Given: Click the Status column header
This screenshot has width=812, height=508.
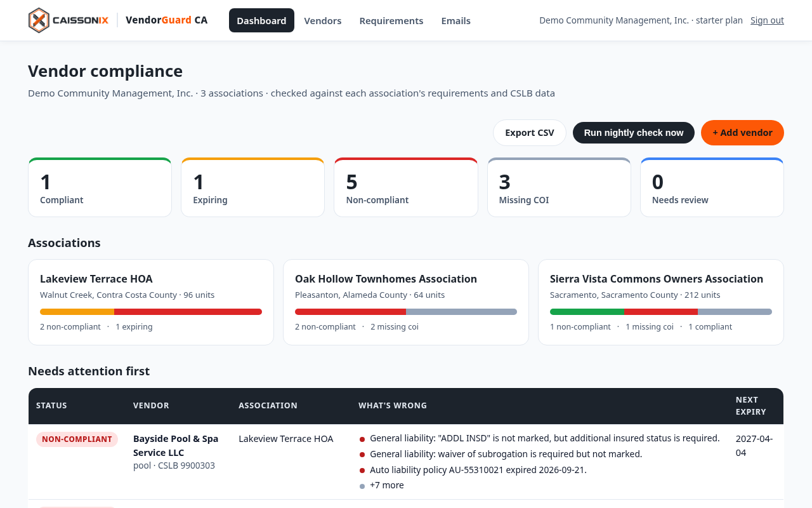Looking at the screenshot, I should [51, 405].
